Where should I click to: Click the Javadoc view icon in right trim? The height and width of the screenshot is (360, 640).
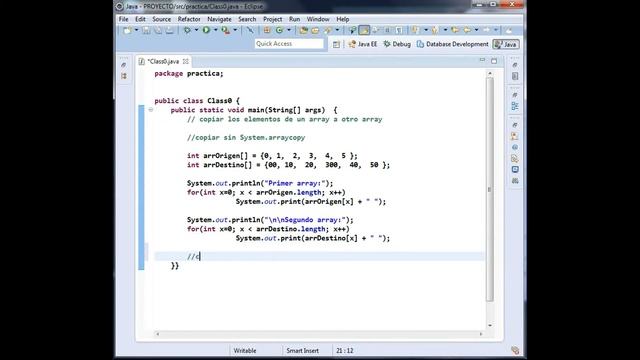tap(515, 147)
